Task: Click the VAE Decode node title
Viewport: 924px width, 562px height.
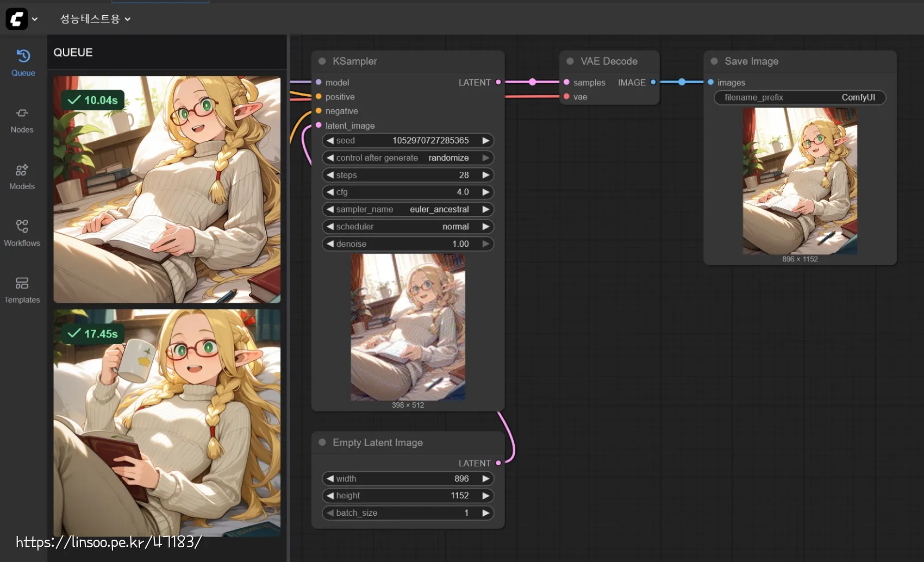Action: pyautogui.click(x=609, y=61)
